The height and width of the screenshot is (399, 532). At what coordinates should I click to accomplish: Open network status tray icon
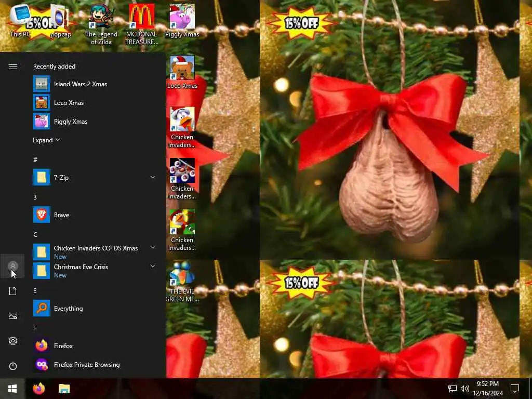[453, 389]
